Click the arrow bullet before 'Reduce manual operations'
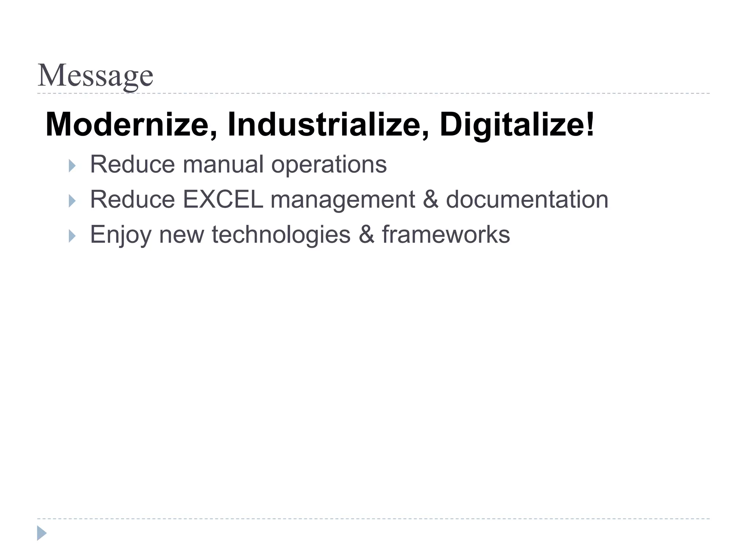The height and width of the screenshot is (560, 747). [x=72, y=166]
